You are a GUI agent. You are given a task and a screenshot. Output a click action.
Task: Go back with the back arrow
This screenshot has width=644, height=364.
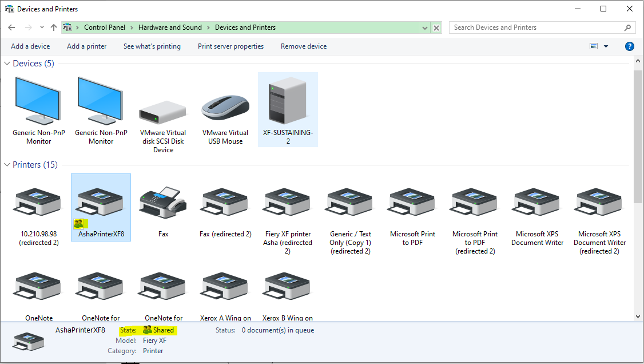point(11,27)
